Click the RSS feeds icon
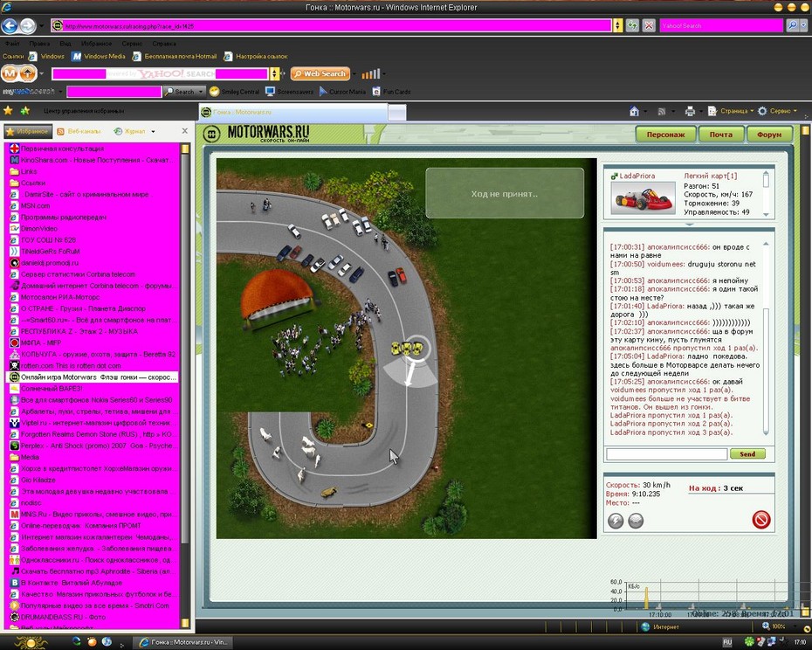Image resolution: width=812 pixels, height=650 pixels. 661,111
